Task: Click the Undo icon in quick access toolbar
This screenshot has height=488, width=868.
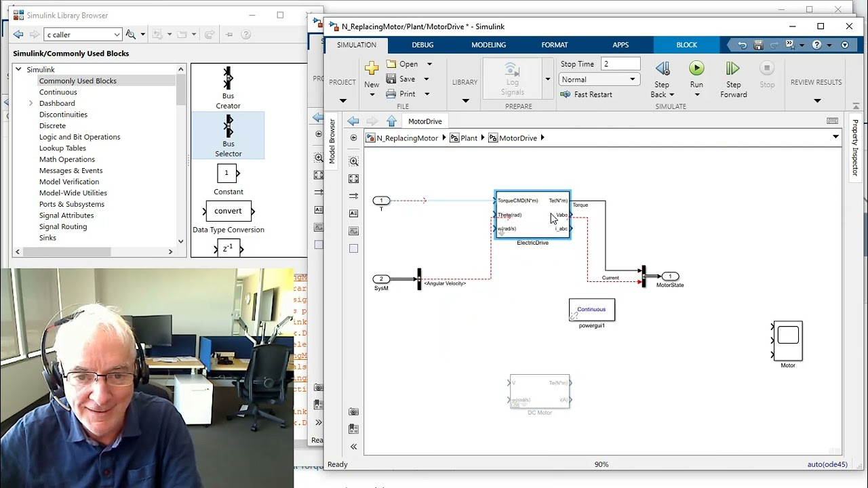Action: coord(742,45)
